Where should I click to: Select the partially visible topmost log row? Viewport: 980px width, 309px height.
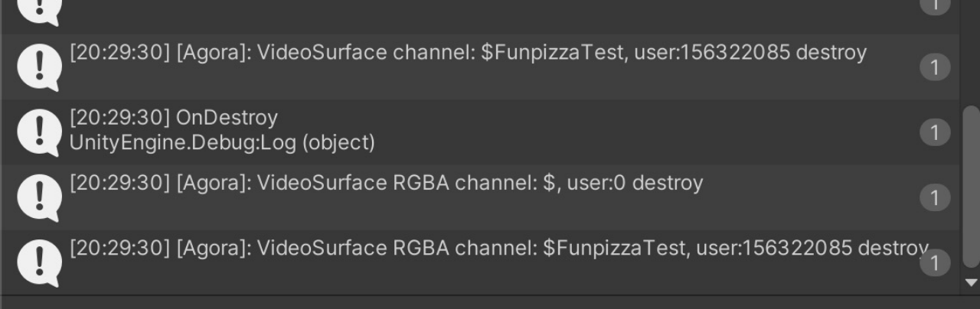pos(479,13)
